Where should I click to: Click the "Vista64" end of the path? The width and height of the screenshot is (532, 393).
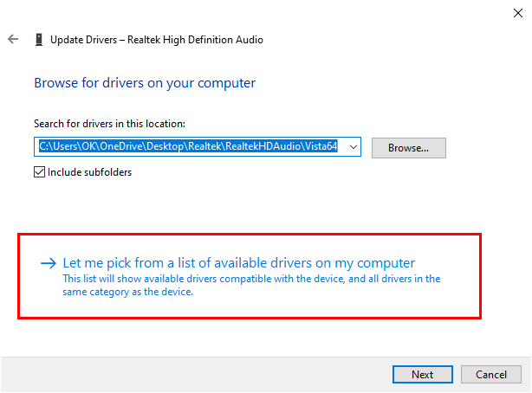click(319, 148)
